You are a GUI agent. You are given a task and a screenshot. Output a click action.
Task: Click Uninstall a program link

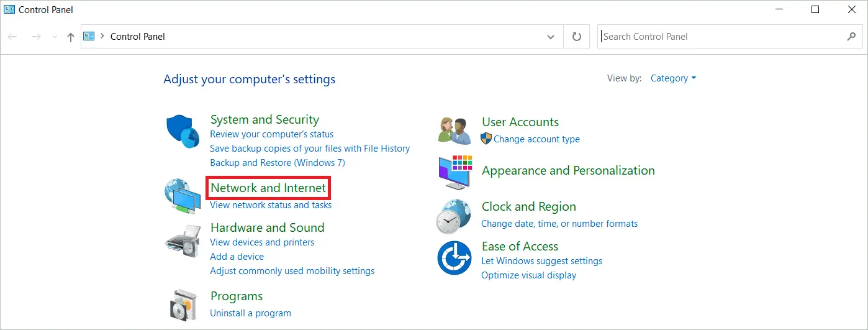tap(250, 313)
